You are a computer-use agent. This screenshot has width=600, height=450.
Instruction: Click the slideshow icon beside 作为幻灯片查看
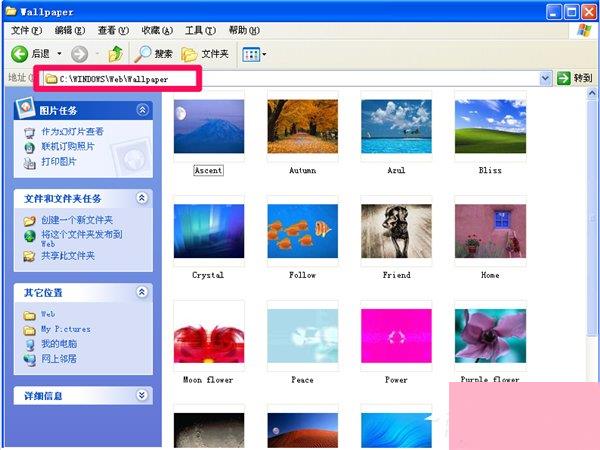click(29, 133)
